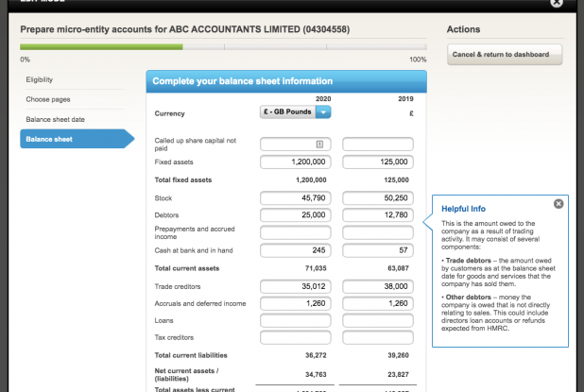This screenshot has height=392, width=584.
Task: Click the 2020 Trade creditors field
Action: [295, 285]
